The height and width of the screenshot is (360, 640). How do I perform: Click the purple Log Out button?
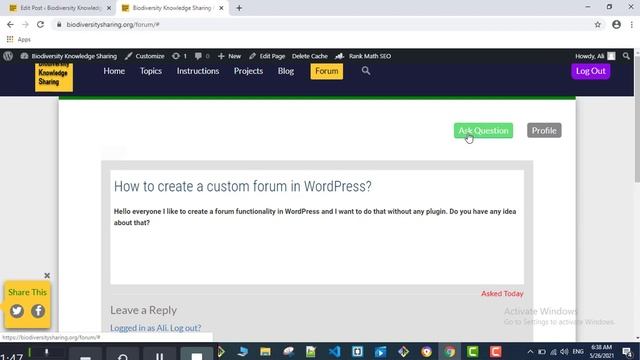click(x=591, y=71)
